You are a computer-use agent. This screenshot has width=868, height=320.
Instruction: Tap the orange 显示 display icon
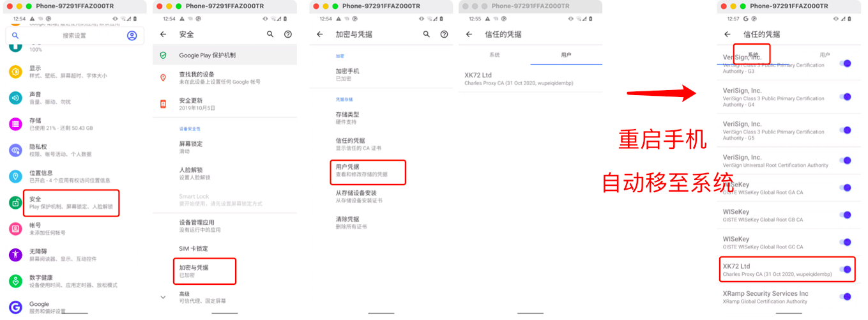(x=15, y=72)
